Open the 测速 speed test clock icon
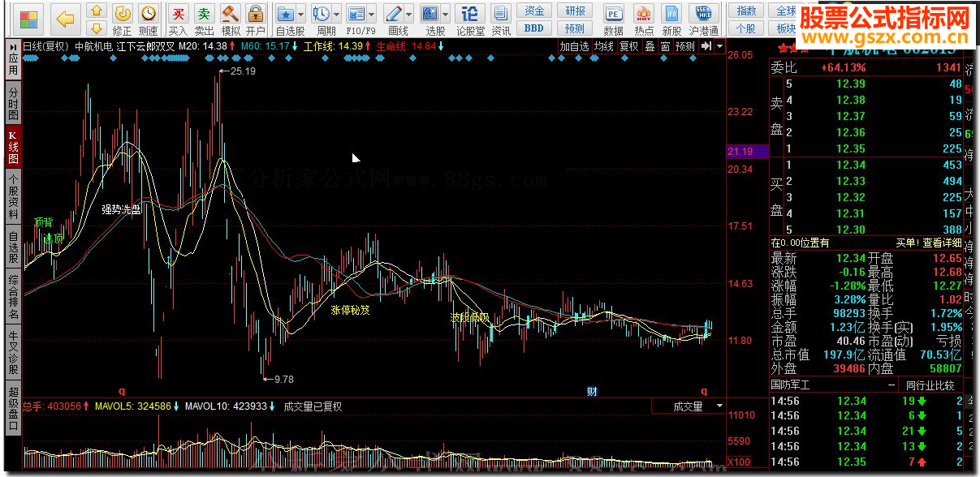 click(148, 13)
